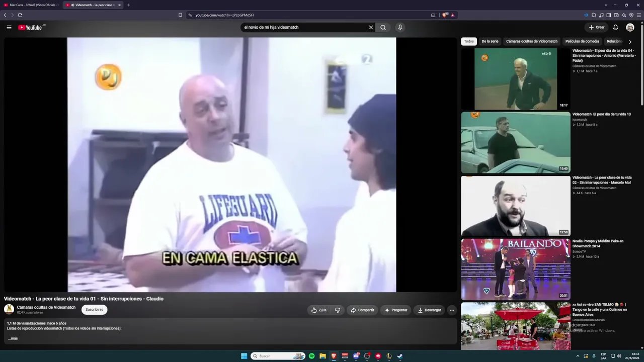Open the YouTube guide hamburger menu

[9, 27]
